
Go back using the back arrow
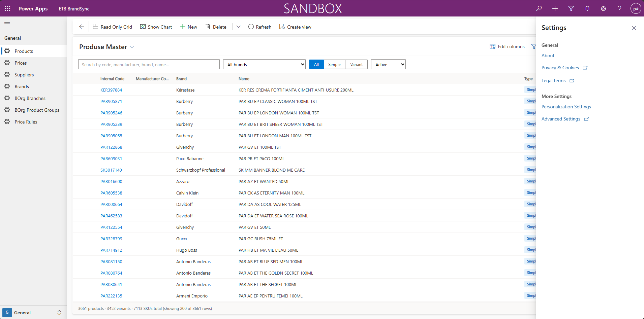tap(81, 27)
